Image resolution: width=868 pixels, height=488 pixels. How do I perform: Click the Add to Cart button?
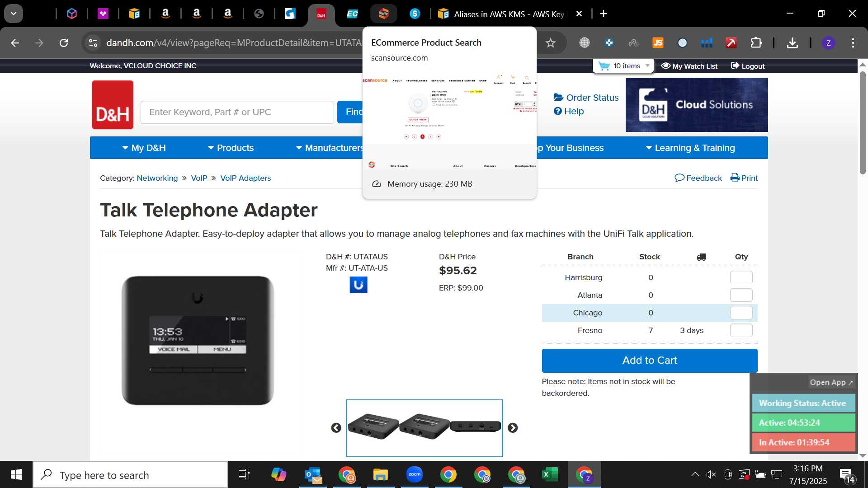(x=650, y=361)
